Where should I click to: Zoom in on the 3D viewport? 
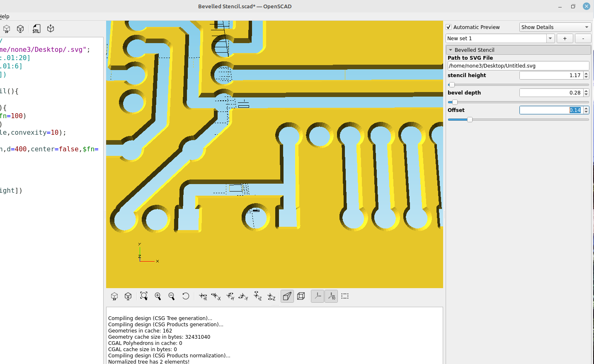click(x=158, y=296)
